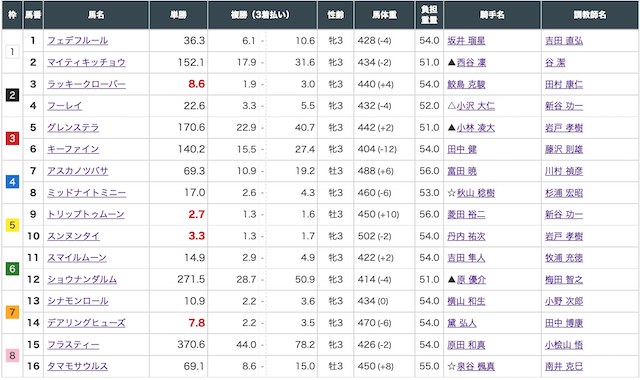
Task: Click the 単勝 column header
Action: pos(178,15)
